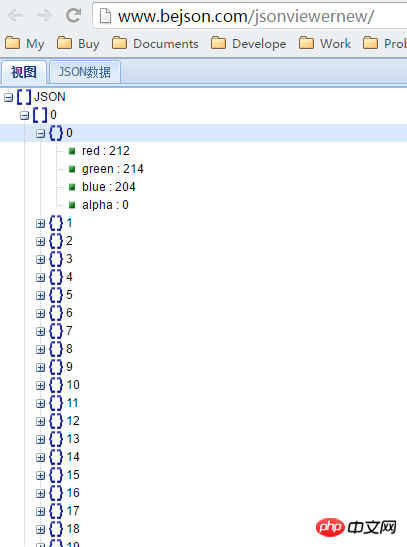Open the Buy bookmark folder
The width and height of the screenshot is (407, 547).
pyautogui.click(x=78, y=44)
